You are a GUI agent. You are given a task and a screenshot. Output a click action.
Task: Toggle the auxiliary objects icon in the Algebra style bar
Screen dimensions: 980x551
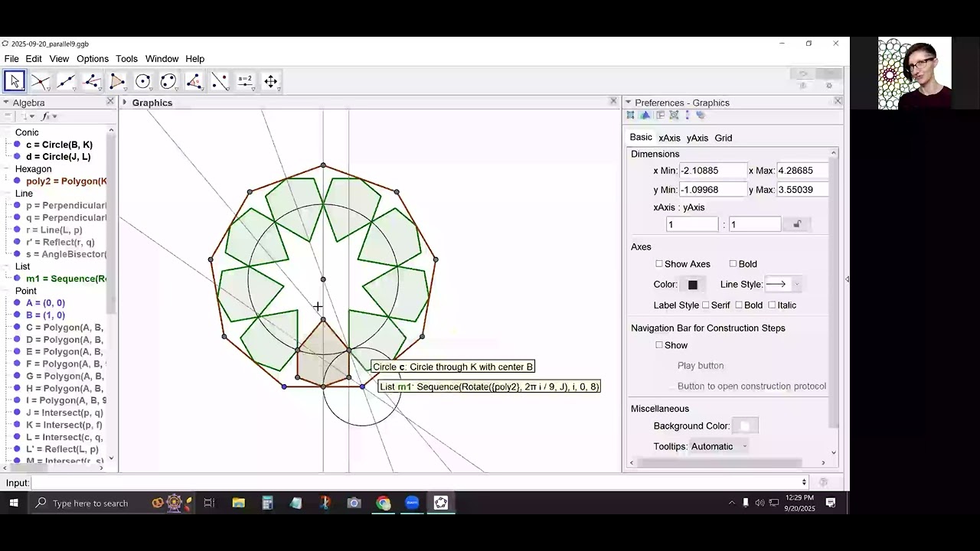tap(8, 116)
